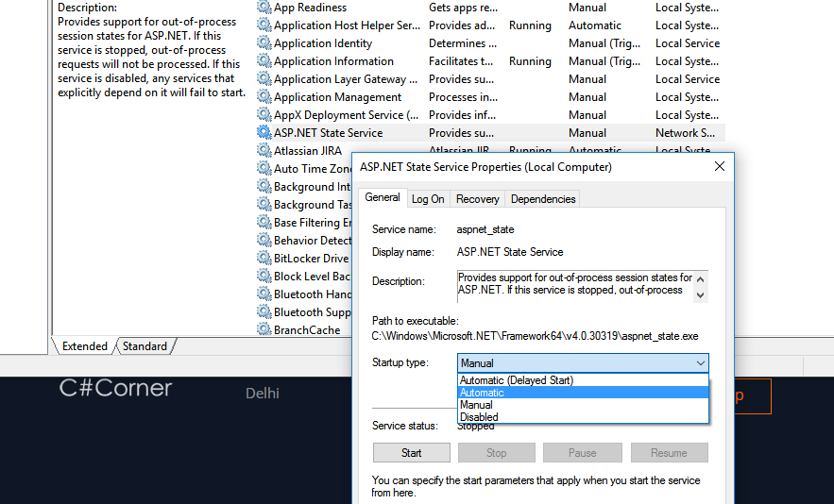Click the App Readiness service gear icon
The height and width of the screenshot is (504, 834).
[x=264, y=8]
